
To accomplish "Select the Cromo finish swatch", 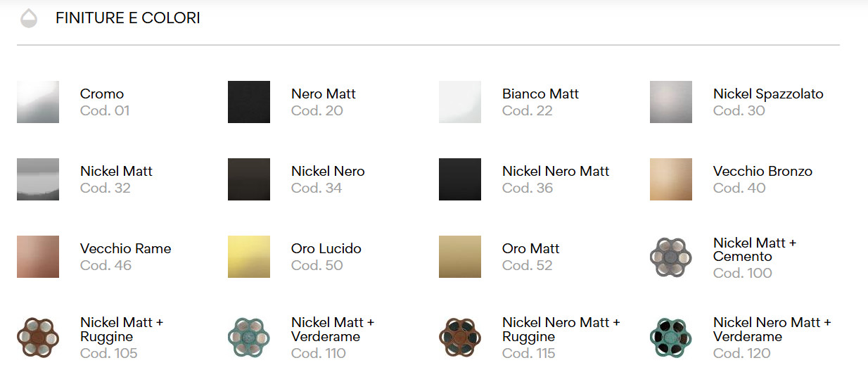I will click(38, 102).
